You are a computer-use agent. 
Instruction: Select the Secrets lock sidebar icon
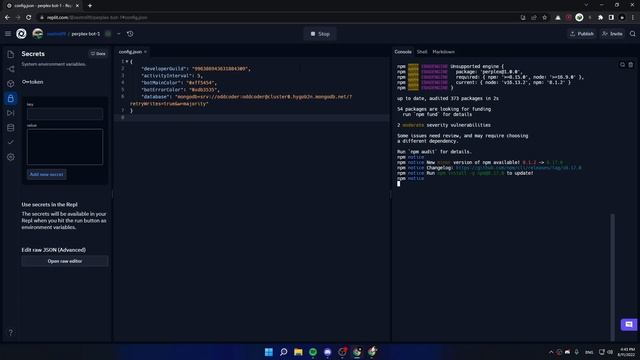click(11, 98)
